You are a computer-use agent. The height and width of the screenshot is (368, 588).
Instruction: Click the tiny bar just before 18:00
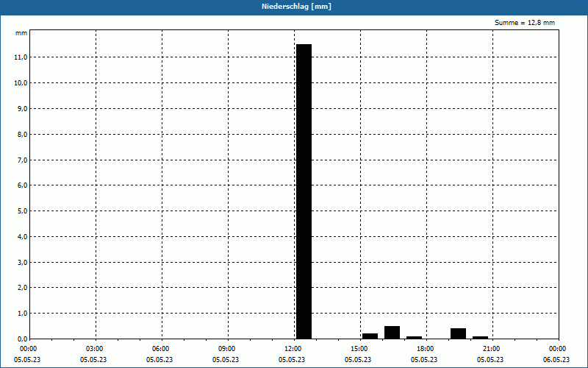click(414, 338)
